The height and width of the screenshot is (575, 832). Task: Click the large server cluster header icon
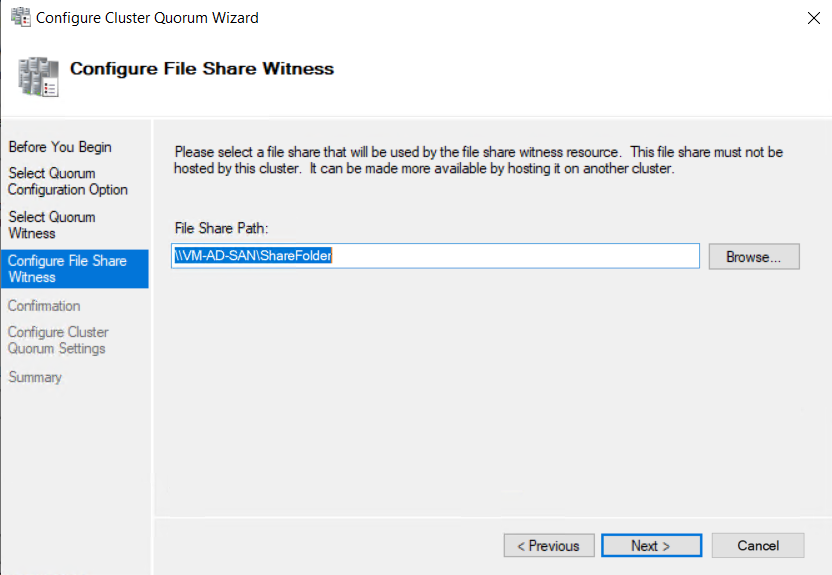pyautogui.click(x=38, y=77)
